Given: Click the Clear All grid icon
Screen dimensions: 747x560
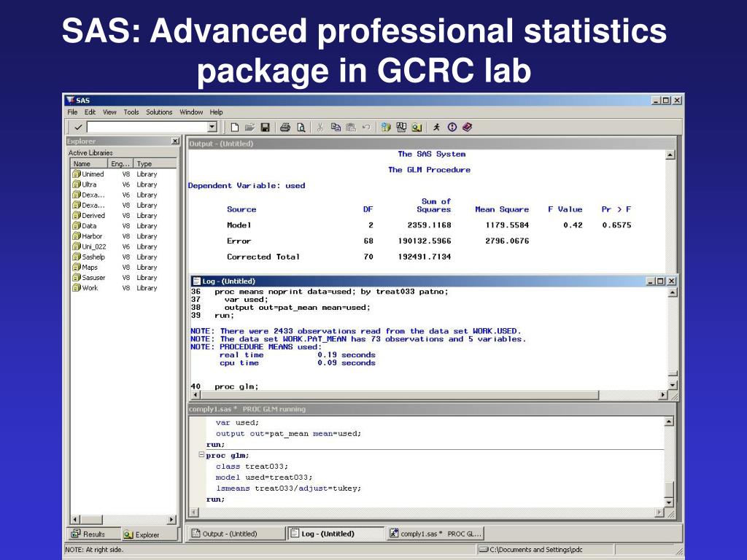Looking at the screenshot, I should [x=401, y=127].
